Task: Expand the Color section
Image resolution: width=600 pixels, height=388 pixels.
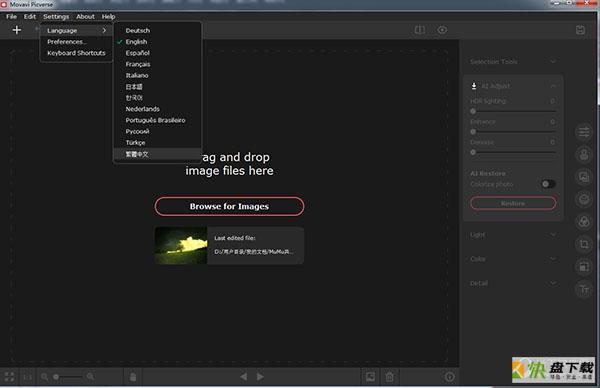Action: pos(553,259)
